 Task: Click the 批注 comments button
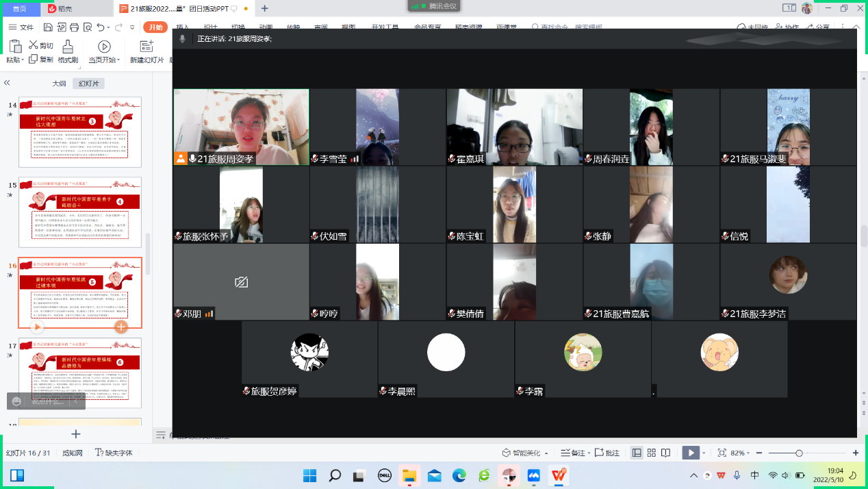607,453
